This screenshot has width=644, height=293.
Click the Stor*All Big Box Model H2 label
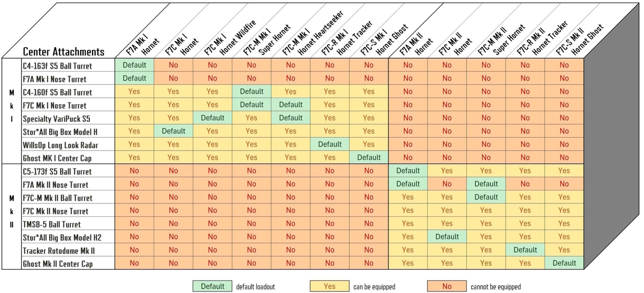[62, 238]
